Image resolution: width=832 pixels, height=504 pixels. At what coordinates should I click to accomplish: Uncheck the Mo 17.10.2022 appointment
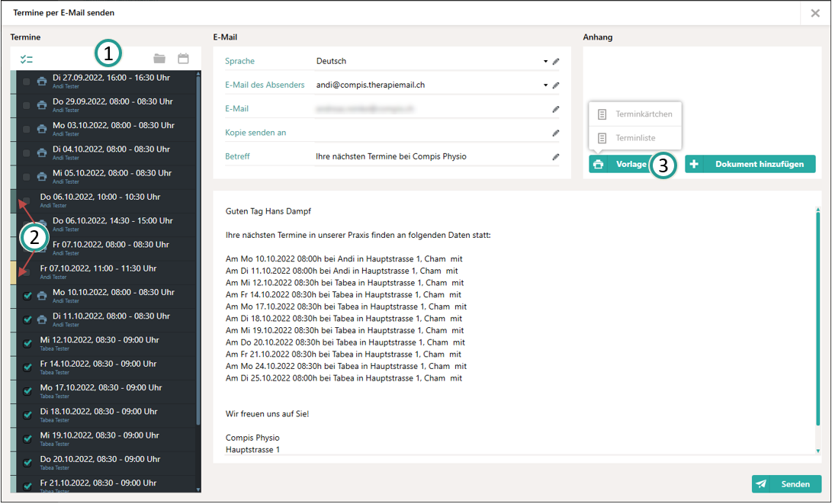pos(27,391)
